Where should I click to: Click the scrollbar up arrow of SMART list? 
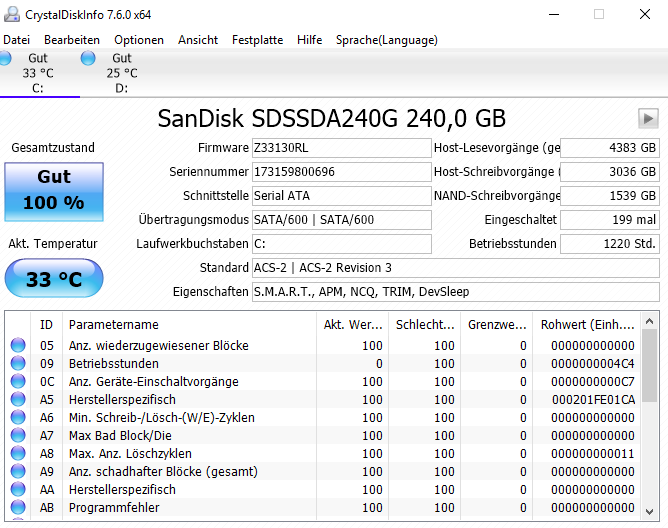[649, 321]
